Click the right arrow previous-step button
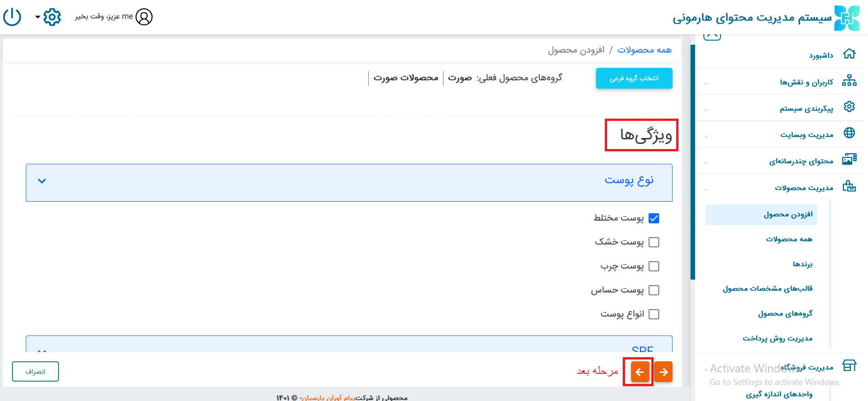This screenshot has width=868, height=401. pos(663,372)
